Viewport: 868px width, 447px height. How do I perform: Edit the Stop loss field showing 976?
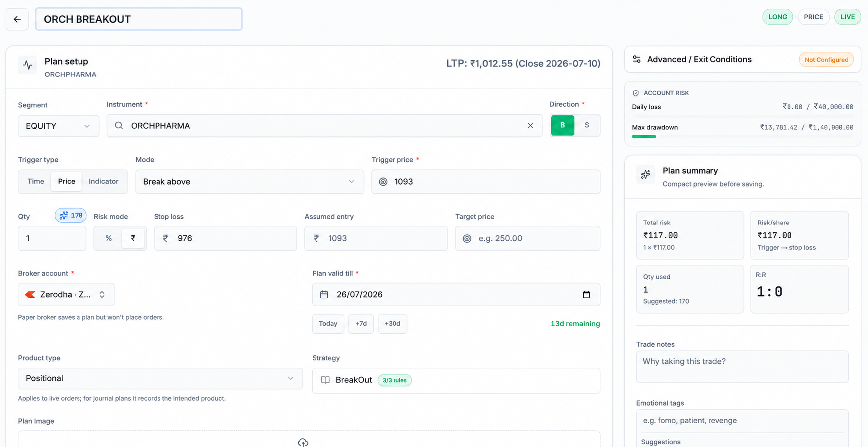point(225,238)
